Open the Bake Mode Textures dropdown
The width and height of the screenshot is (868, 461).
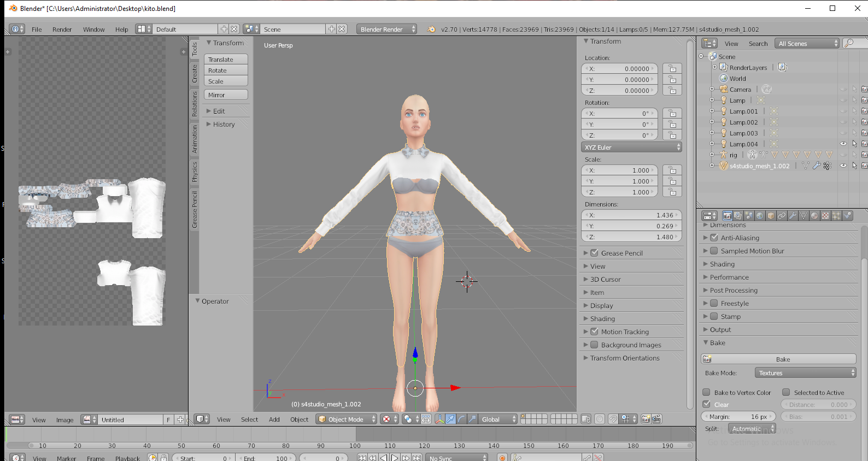pyautogui.click(x=805, y=373)
